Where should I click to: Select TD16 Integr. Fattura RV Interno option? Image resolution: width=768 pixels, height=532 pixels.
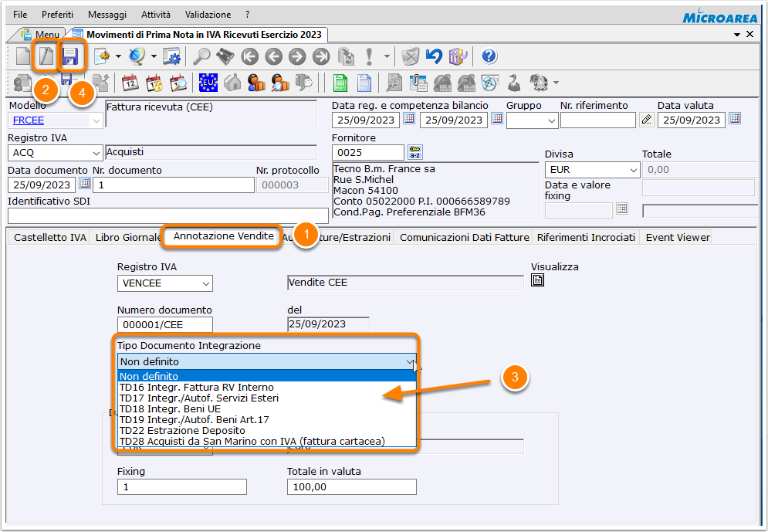(x=267, y=387)
